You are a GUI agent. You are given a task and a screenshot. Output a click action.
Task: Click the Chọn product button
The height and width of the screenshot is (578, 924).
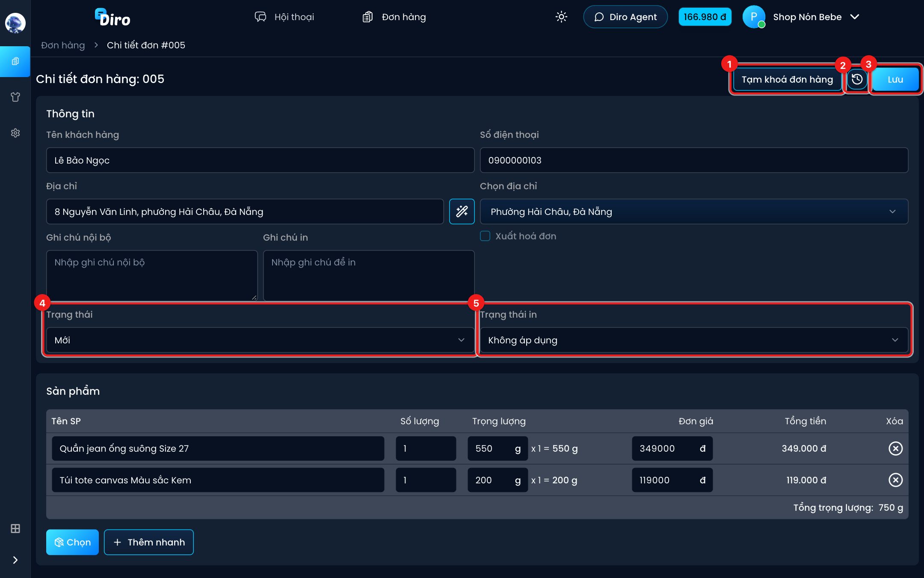pos(72,542)
